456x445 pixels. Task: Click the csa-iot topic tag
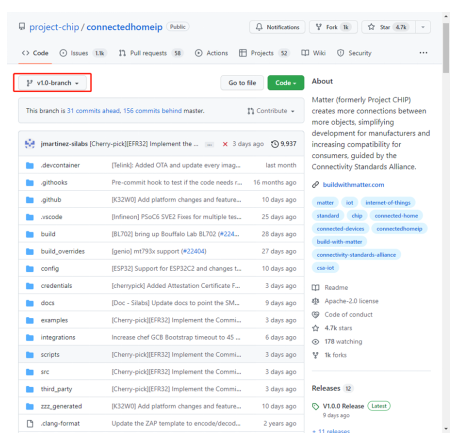tap(325, 268)
